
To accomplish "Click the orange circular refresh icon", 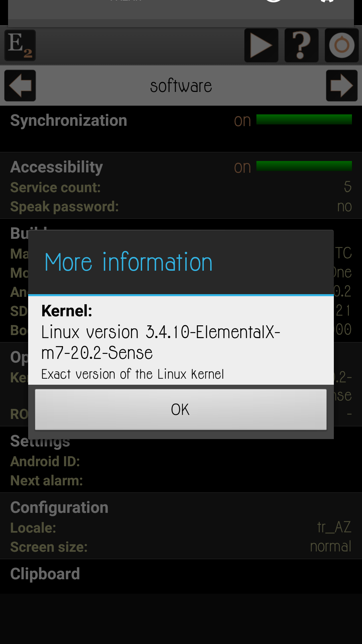I will click(x=342, y=45).
